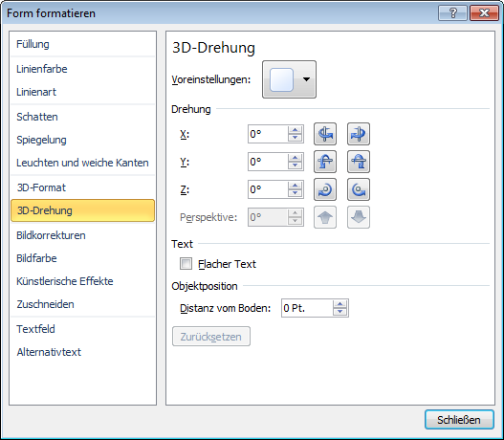The image size is (504, 440).
Task: Click the narrow perspective arrow icon
Action: pos(325,217)
